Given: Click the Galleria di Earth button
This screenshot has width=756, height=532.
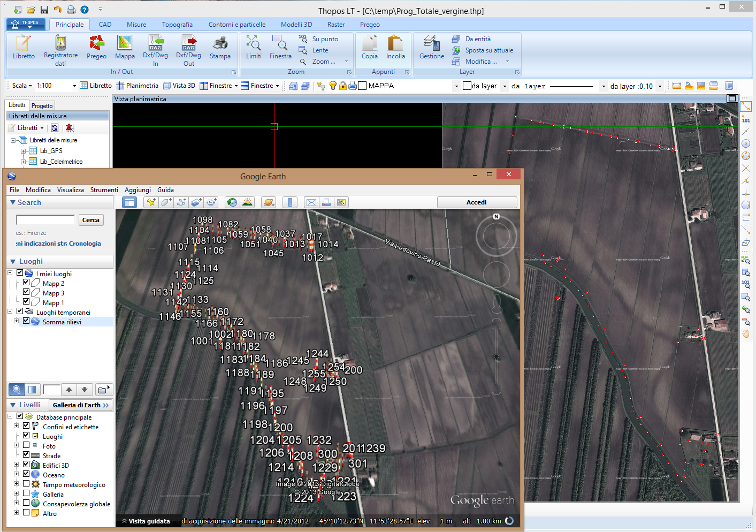Looking at the screenshot, I should tap(80, 405).
